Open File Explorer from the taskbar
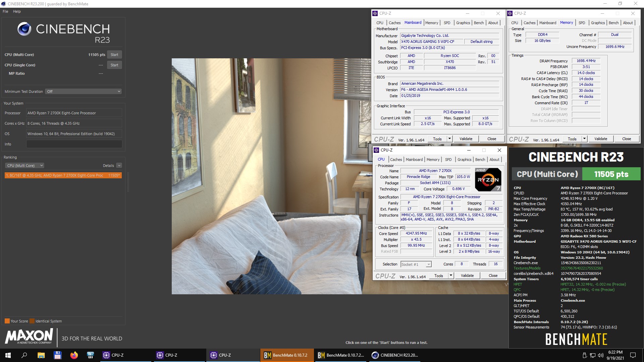 click(41, 355)
